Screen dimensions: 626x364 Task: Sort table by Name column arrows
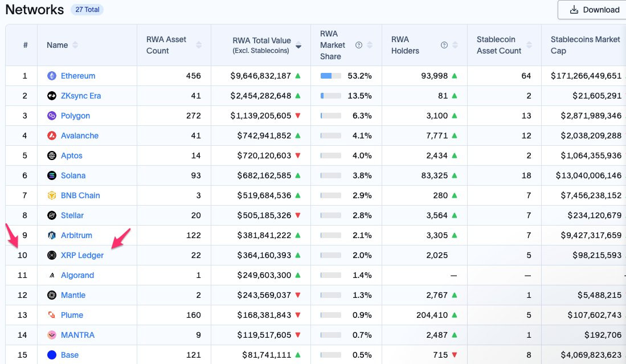(x=75, y=45)
